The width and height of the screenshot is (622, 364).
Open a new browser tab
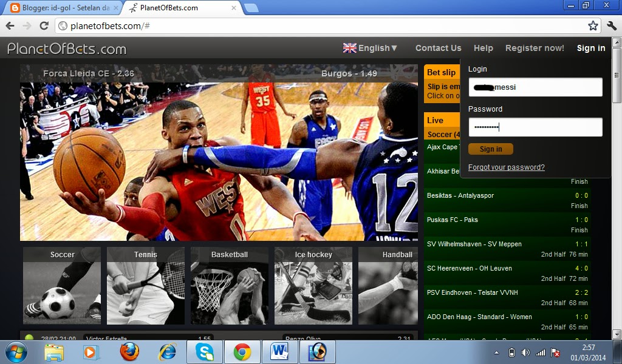point(251,7)
